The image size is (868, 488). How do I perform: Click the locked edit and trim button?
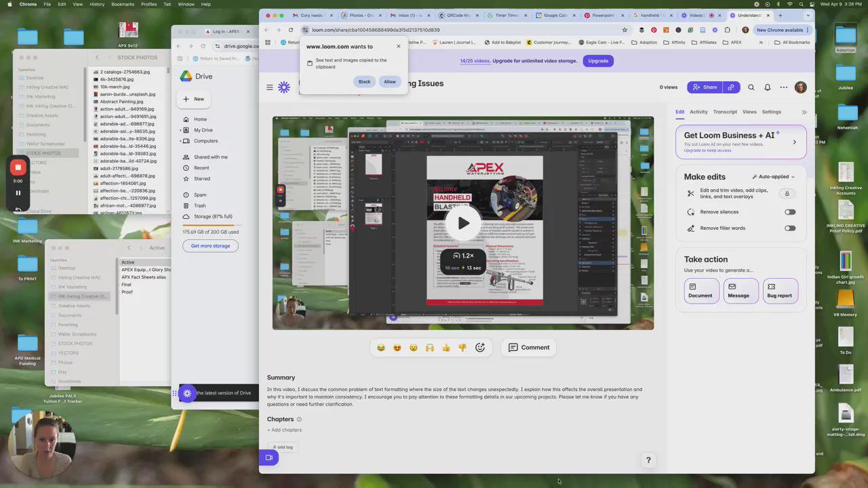pyautogui.click(x=787, y=194)
